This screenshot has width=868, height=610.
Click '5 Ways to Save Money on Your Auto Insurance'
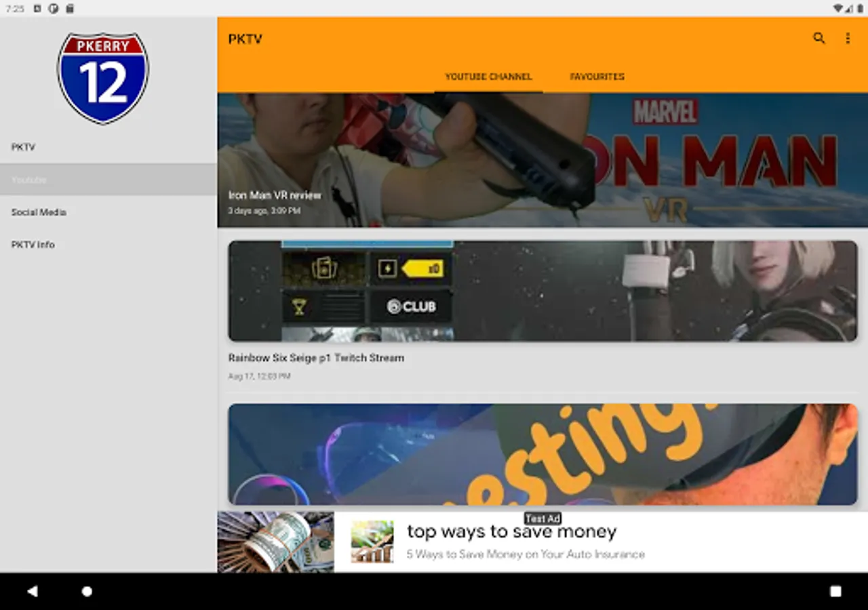coord(526,554)
